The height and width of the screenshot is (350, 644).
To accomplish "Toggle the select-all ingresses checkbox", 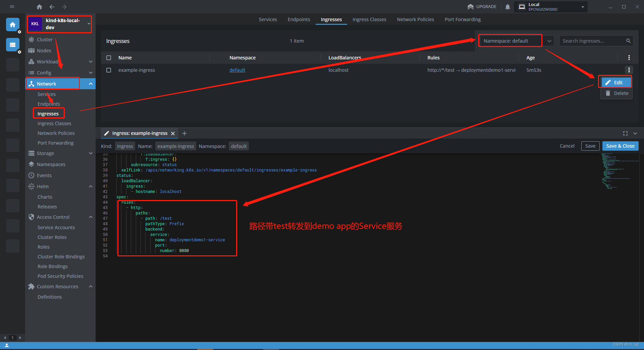I will click(109, 58).
